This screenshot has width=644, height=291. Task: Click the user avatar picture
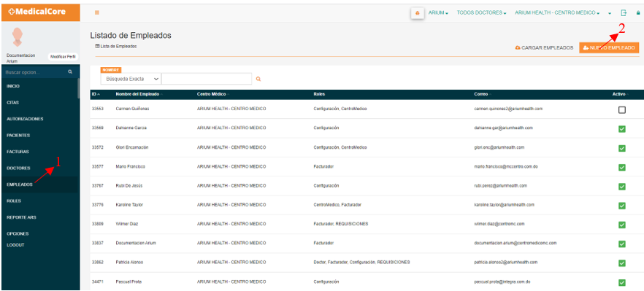coord(18,37)
